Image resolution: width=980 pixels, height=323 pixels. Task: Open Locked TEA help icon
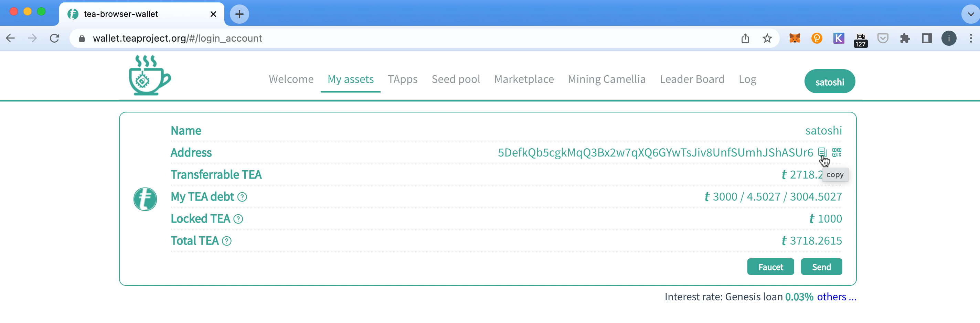click(238, 219)
